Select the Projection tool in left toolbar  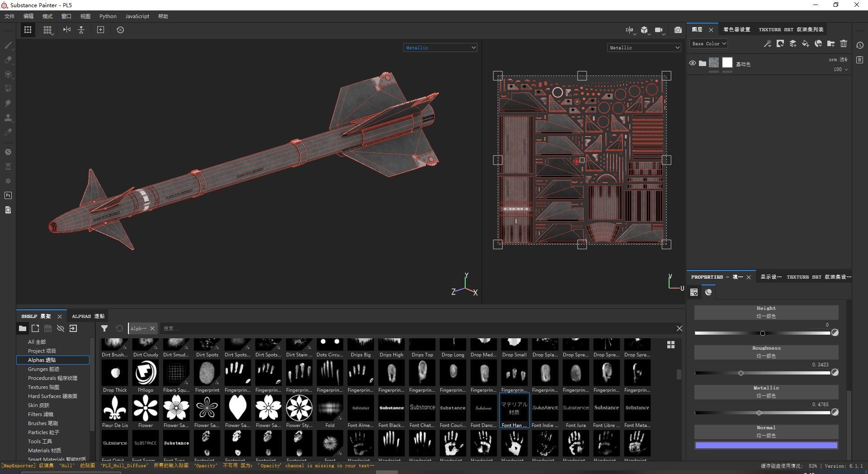(8, 74)
